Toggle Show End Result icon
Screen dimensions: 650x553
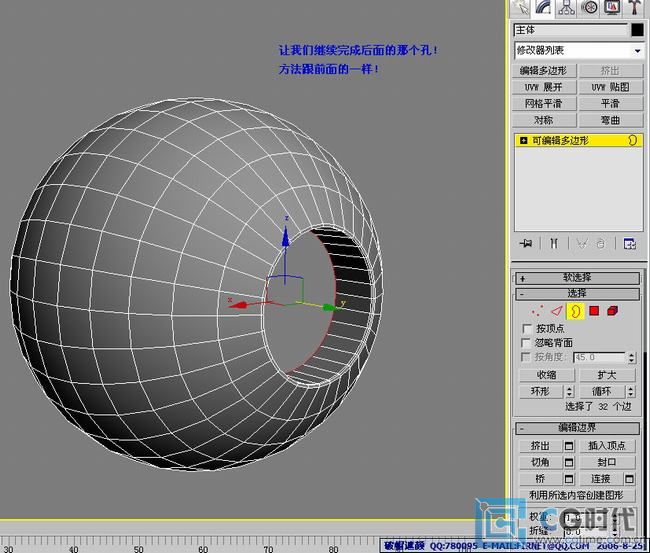coord(554,243)
